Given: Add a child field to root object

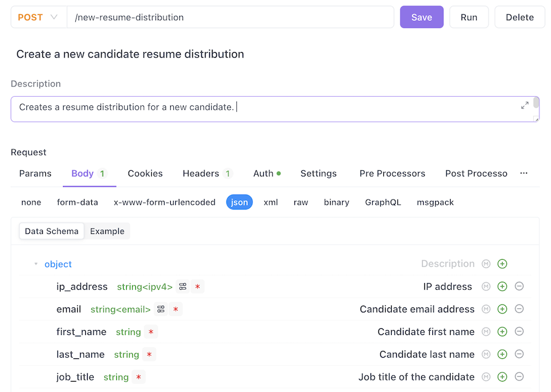Looking at the screenshot, I should pos(502,264).
